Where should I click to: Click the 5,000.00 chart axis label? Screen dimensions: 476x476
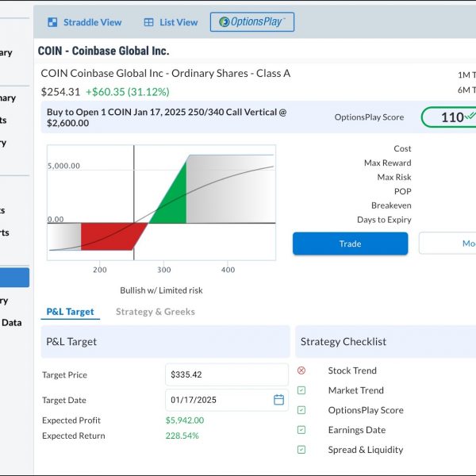point(63,166)
